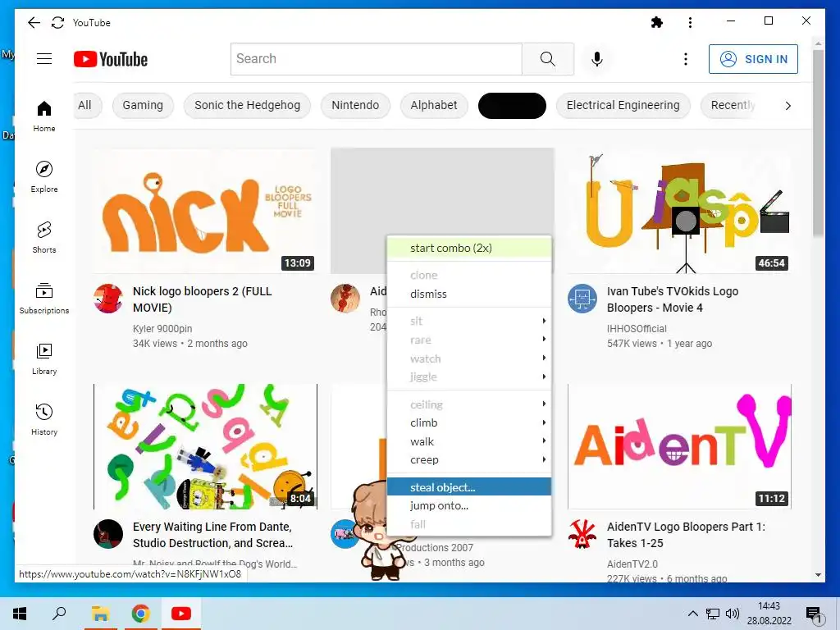
Task: Open AidenTV logo thumbnail
Action: click(x=679, y=446)
